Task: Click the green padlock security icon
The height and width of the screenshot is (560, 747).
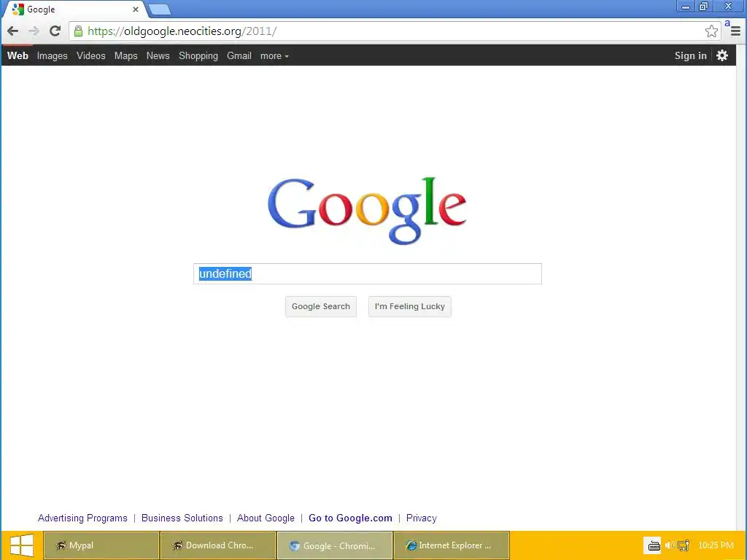Action: pos(78,31)
